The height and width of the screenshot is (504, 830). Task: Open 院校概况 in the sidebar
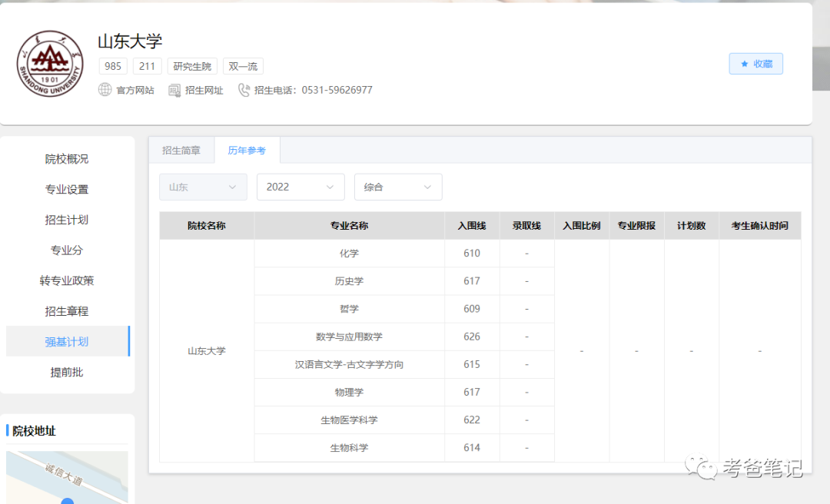(x=67, y=159)
